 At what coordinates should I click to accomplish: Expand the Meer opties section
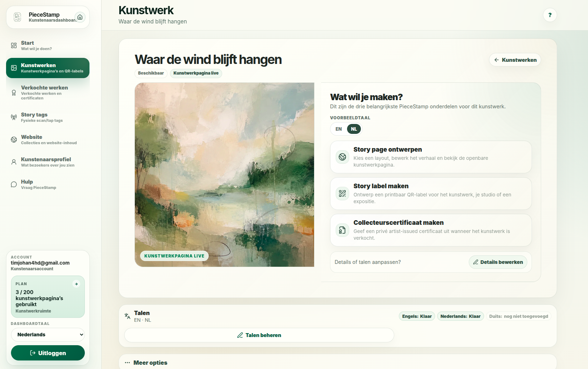[338, 363]
